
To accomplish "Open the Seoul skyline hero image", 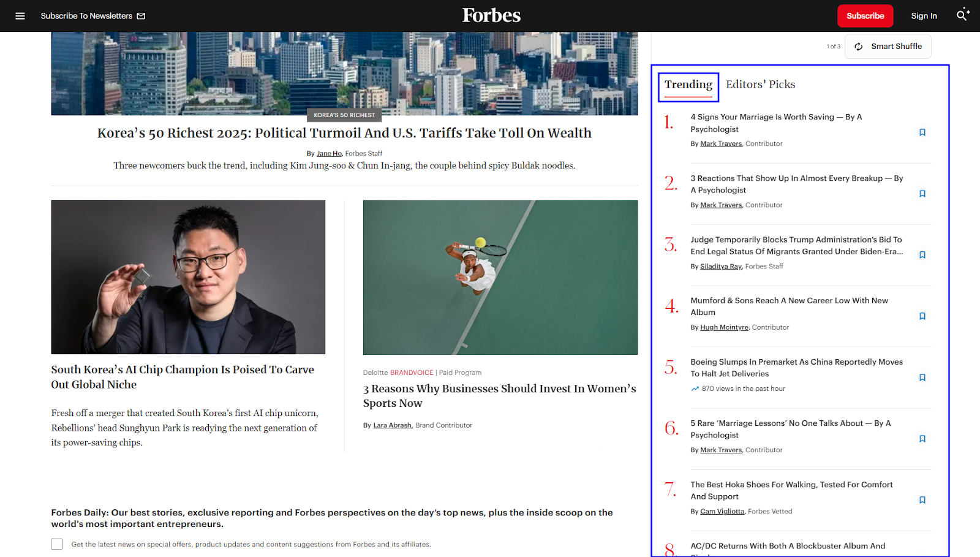I will pyautogui.click(x=344, y=74).
